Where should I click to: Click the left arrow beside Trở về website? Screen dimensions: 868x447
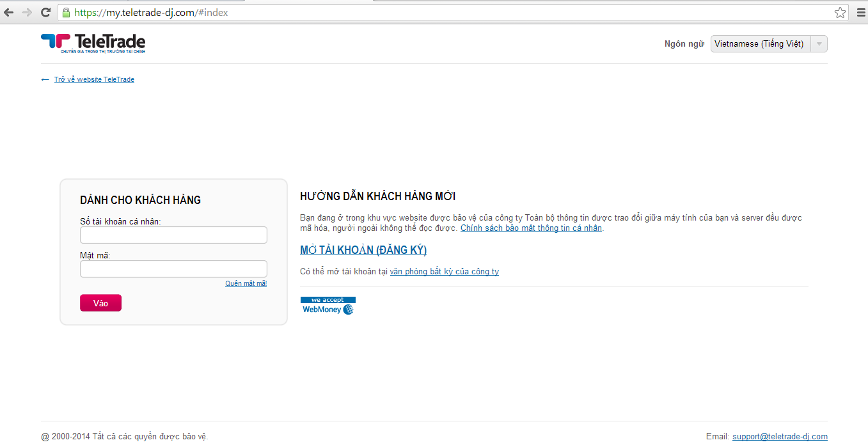(x=45, y=80)
